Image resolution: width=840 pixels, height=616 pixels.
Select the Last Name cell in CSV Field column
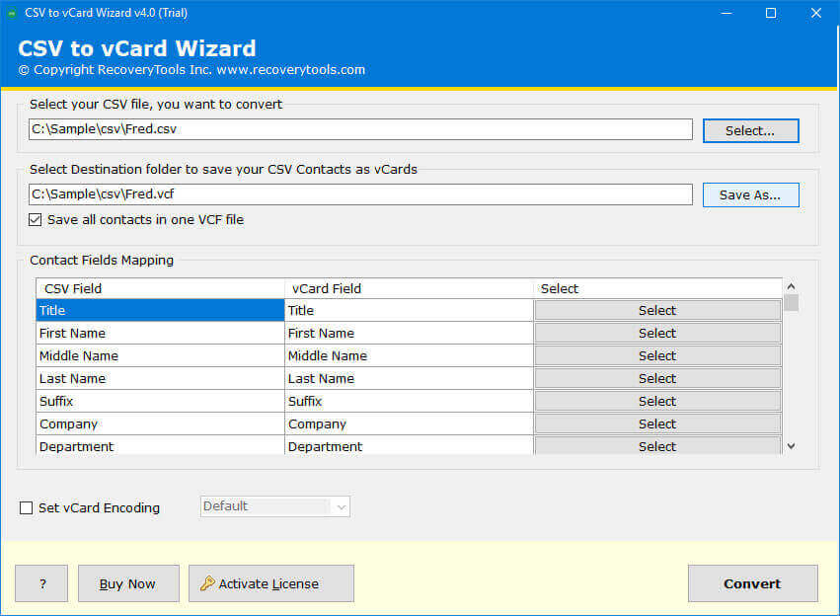160,379
